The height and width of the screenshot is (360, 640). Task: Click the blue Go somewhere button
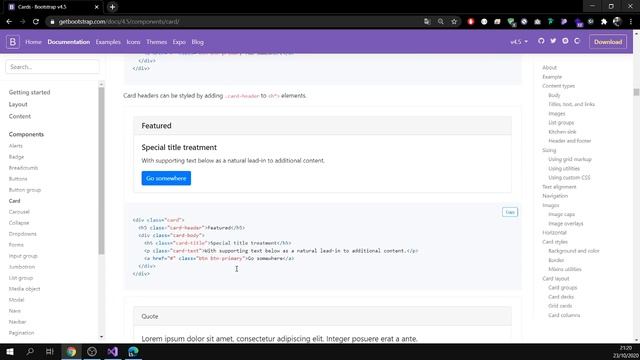click(166, 178)
